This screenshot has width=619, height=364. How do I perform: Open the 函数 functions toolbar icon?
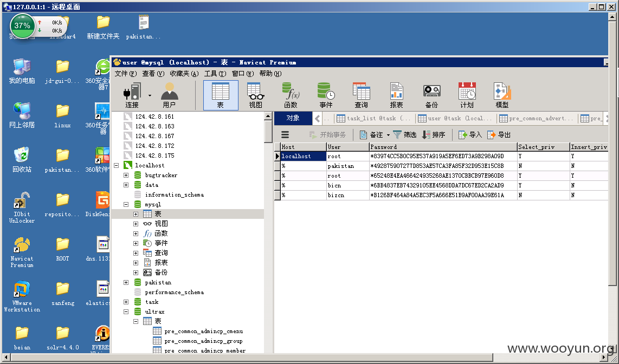291,95
